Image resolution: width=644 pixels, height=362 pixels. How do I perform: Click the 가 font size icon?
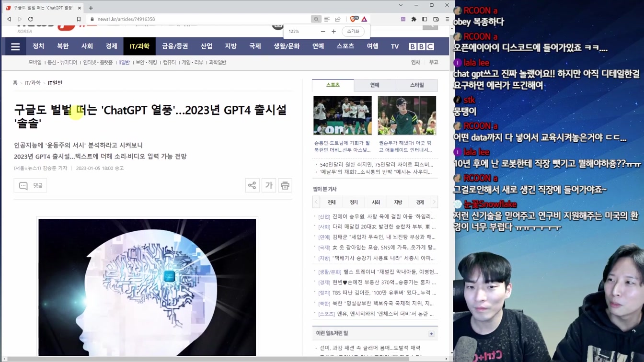[x=269, y=185]
